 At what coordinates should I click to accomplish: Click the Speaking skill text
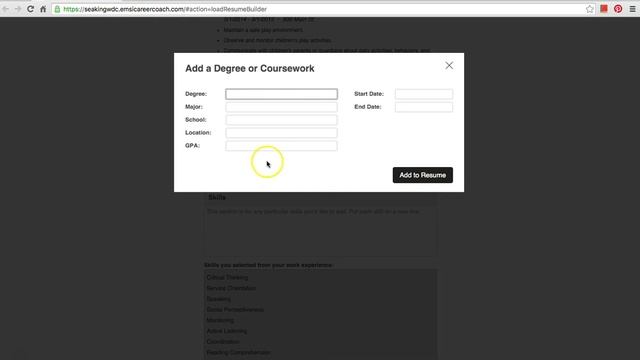pos(218,299)
